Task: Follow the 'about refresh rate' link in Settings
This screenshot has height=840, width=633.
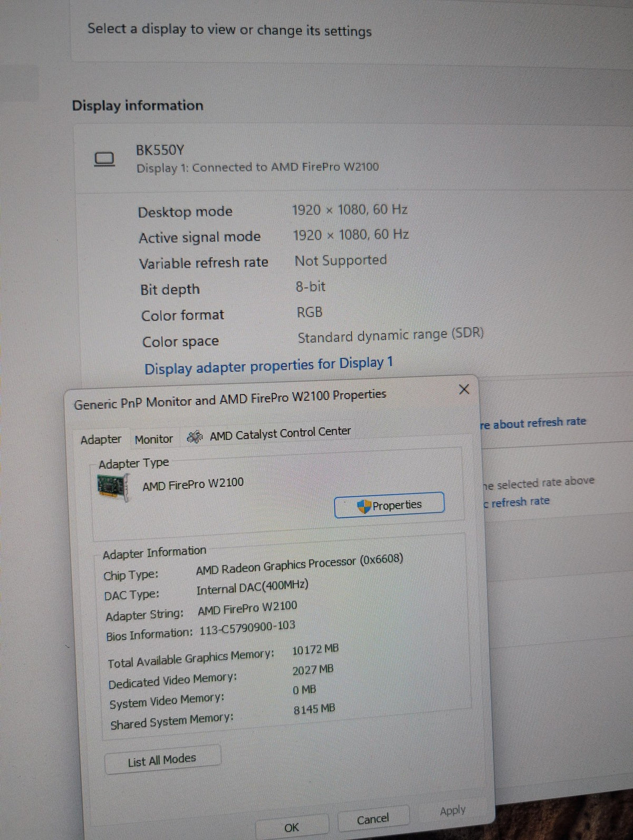Action: [x=533, y=423]
